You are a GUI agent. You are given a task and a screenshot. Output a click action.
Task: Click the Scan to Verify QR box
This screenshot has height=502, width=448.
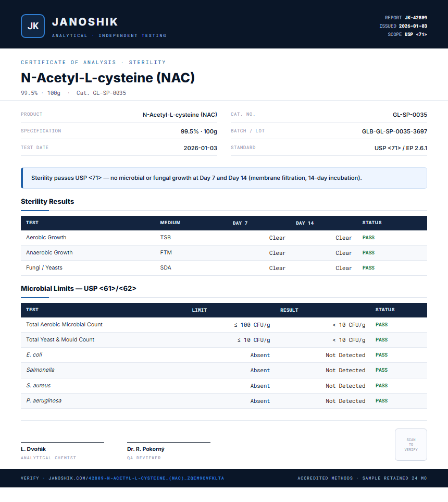pyautogui.click(x=411, y=444)
